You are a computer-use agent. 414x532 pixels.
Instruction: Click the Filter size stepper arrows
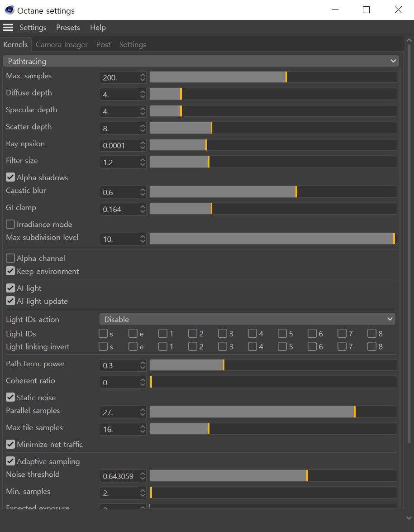coord(143,162)
